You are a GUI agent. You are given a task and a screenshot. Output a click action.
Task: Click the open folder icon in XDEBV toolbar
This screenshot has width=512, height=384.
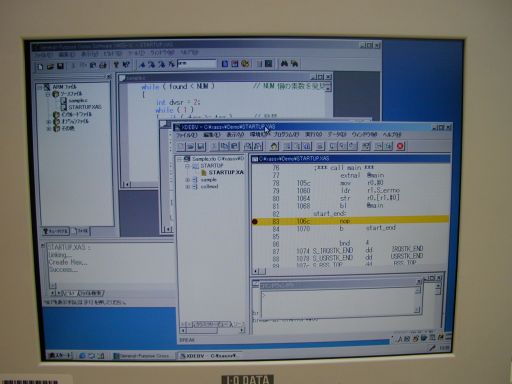tap(191, 146)
